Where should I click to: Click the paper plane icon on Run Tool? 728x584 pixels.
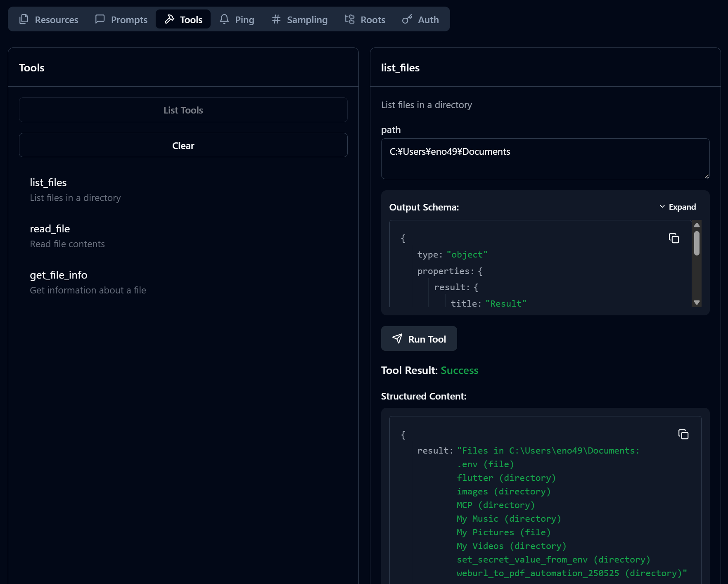click(x=397, y=338)
